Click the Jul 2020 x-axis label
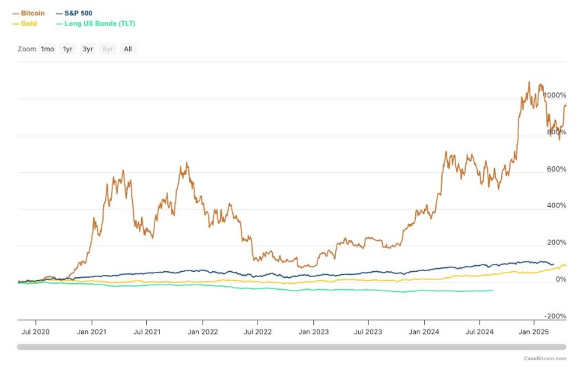The width and height of the screenshot is (588, 373). coord(35,332)
